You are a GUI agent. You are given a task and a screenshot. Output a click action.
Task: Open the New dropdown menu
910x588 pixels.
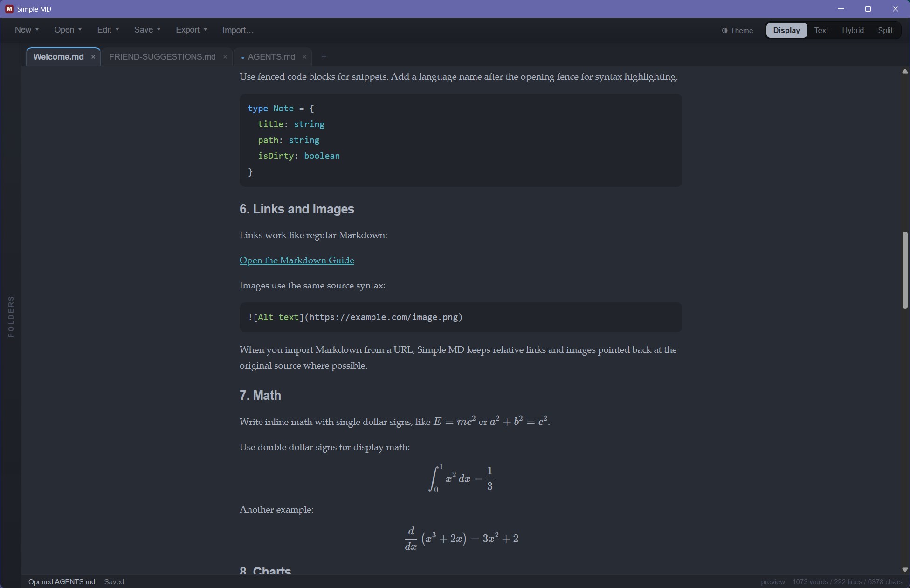click(x=27, y=30)
